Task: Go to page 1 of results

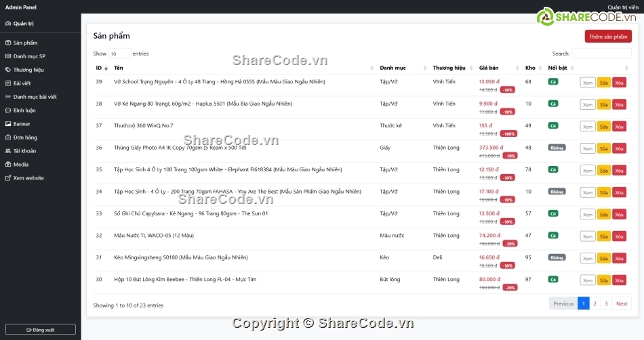Action: click(583, 303)
